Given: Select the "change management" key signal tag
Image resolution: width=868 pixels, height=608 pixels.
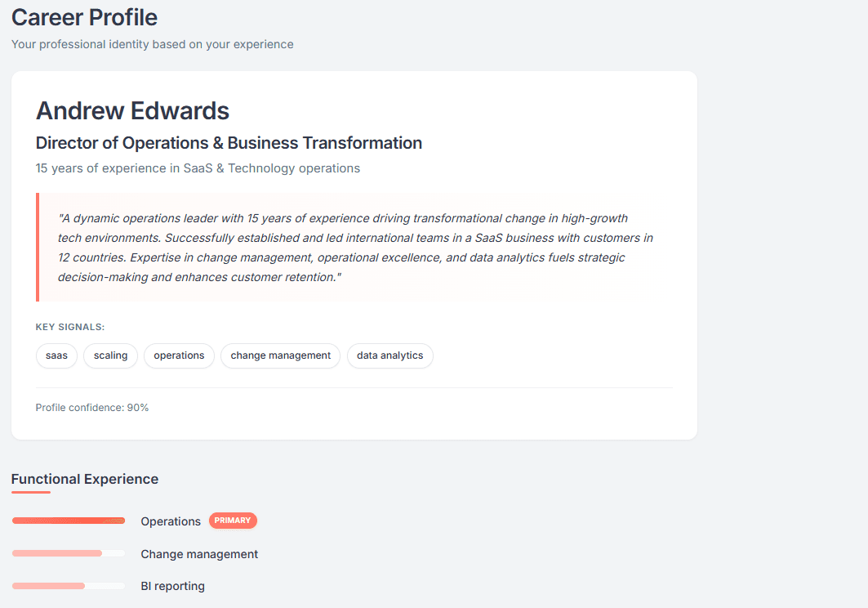Looking at the screenshot, I should coord(280,355).
